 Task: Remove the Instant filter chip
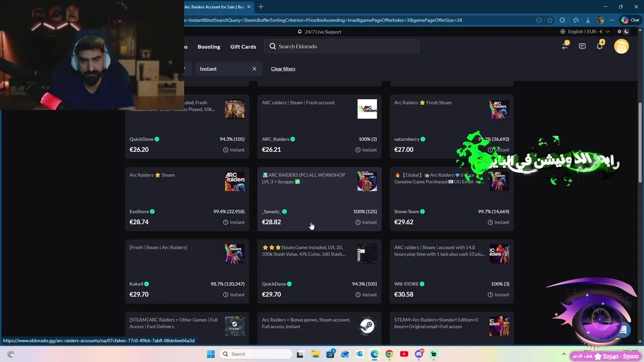254,69
